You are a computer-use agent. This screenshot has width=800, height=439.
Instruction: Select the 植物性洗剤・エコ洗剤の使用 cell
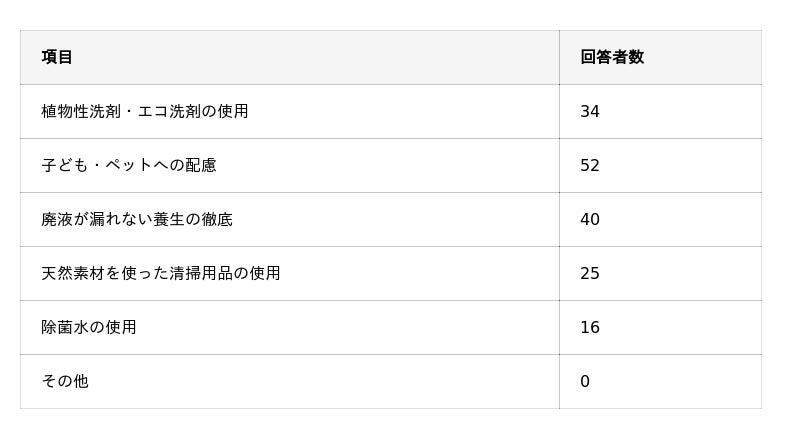point(145,111)
